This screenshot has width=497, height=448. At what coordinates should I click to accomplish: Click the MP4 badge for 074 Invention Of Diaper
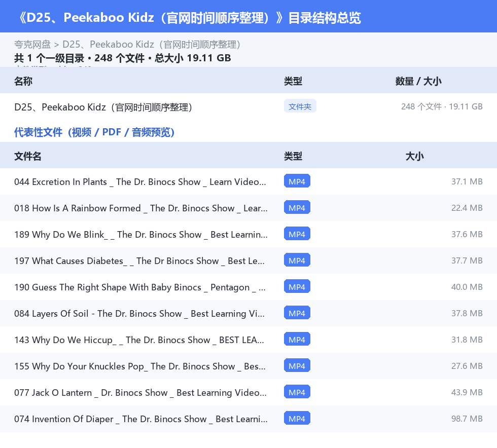pos(297,418)
